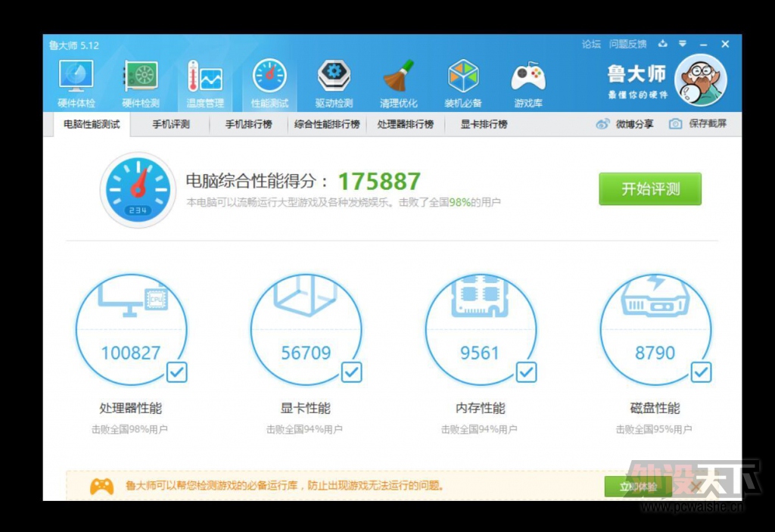Uncheck the 处理器性能 checkbox
Screen dimensions: 775x532
click(177, 372)
